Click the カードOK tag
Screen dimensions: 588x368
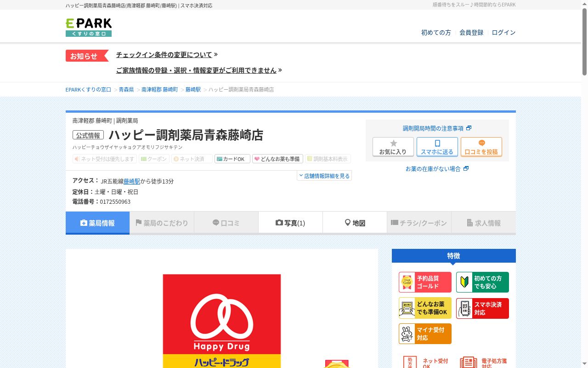pos(232,159)
